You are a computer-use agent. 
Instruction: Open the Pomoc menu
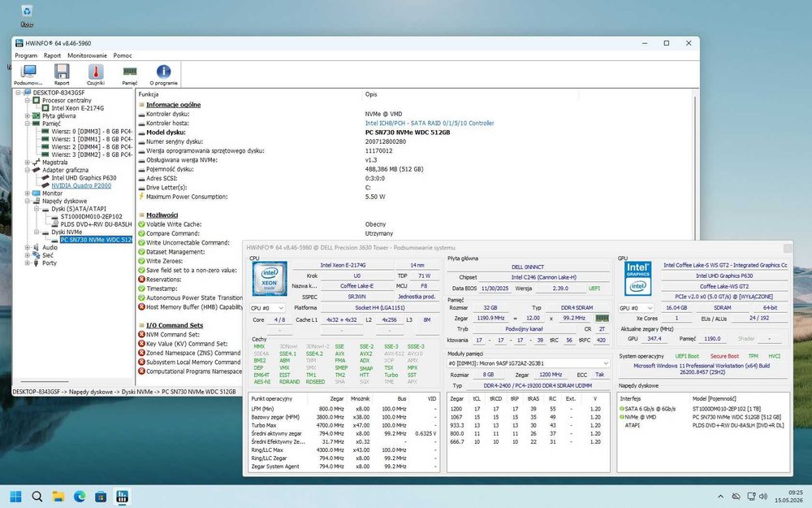point(123,55)
